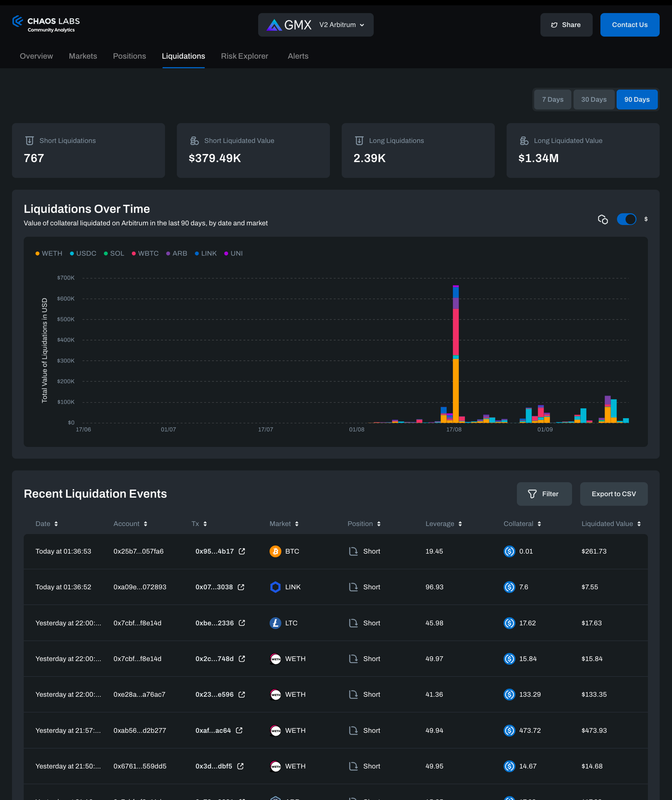Select the 30 Days time range

pos(594,99)
